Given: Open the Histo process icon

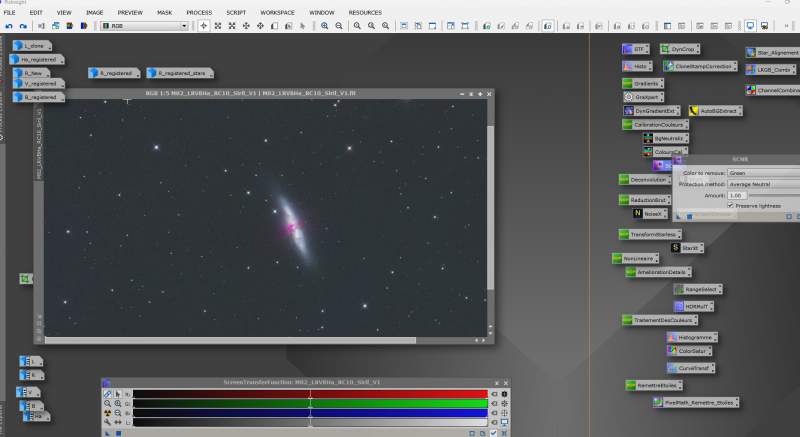Looking at the screenshot, I should 637,66.
